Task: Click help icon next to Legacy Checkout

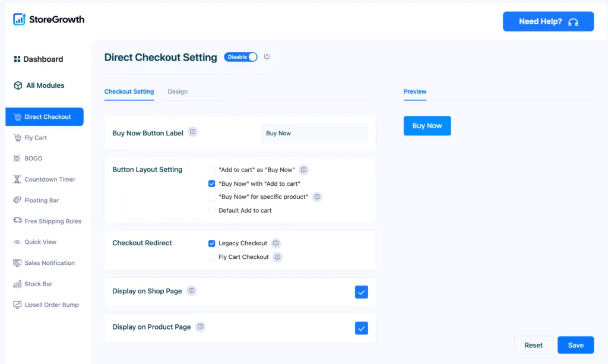Action: (275, 243)
